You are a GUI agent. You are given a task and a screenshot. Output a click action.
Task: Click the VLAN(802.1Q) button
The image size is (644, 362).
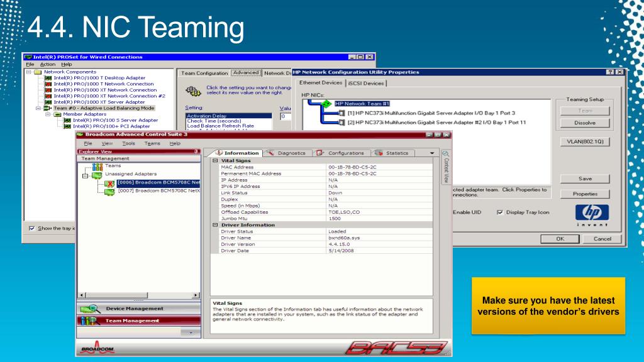pyautogui.click(x=585, y=141)
